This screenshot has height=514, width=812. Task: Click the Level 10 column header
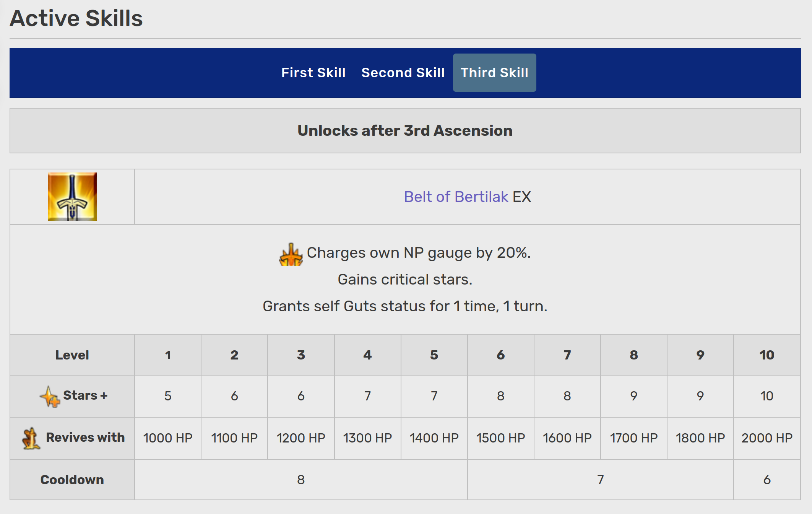pyautogui.click(x=767, y=355)
